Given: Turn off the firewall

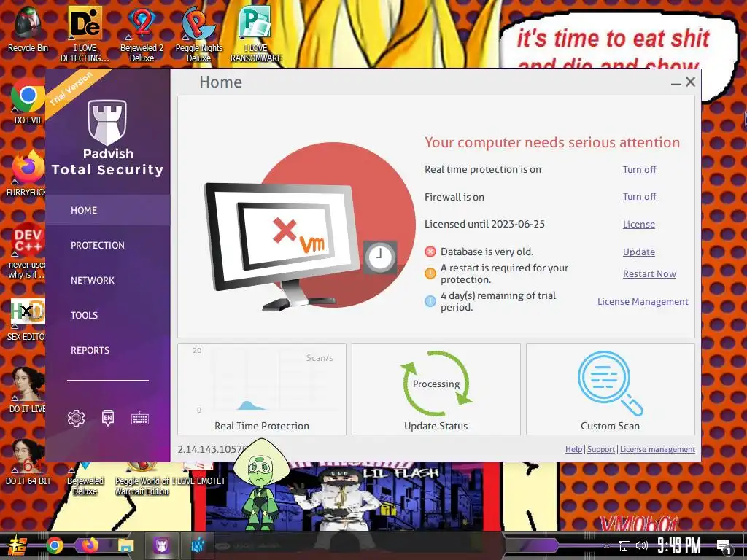Looking at the screenshot, I should pyautogui.click(x=639, y=197).
